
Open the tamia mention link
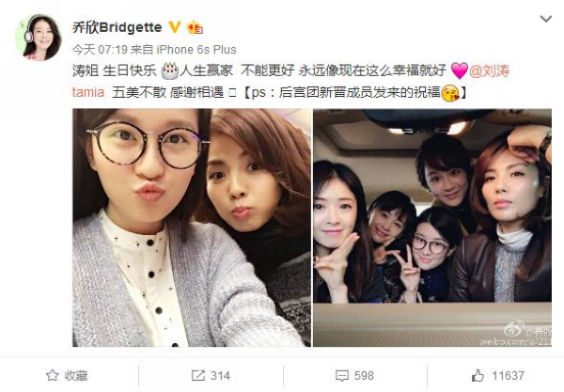click(x=88, y=93)
